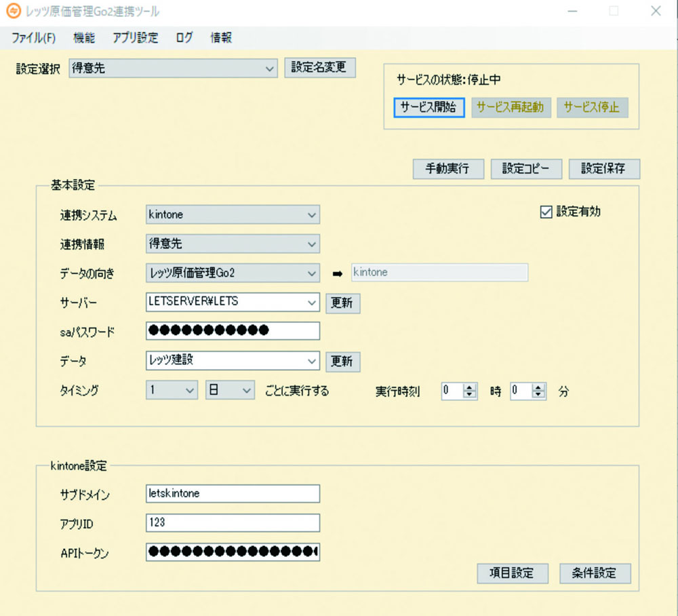Click the 設定名変更 button

tap(320, 67)
